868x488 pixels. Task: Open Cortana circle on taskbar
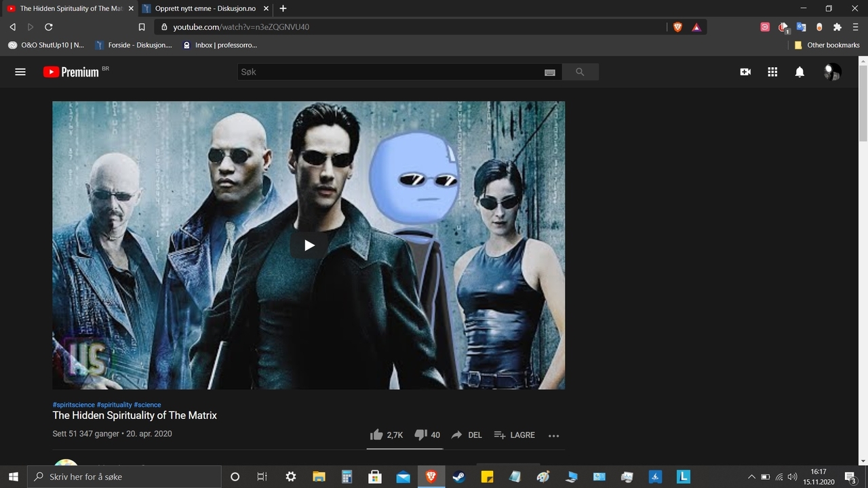(235, 476)
